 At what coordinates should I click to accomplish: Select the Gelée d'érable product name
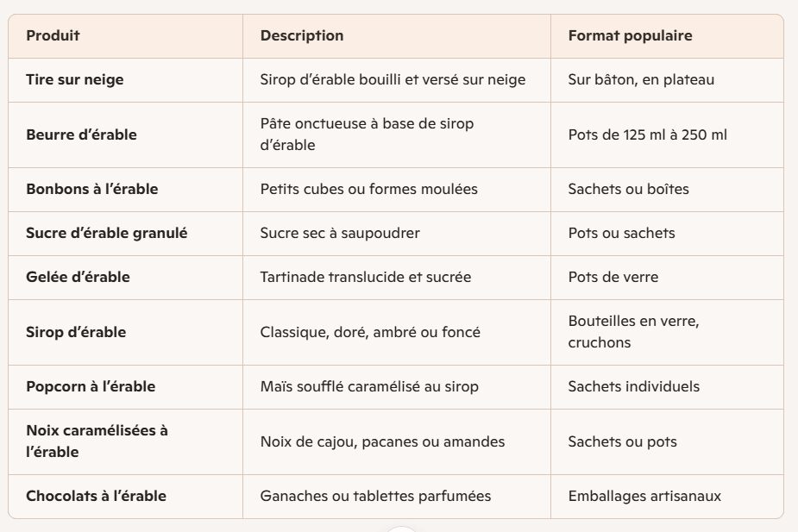(x=79, y=278)
